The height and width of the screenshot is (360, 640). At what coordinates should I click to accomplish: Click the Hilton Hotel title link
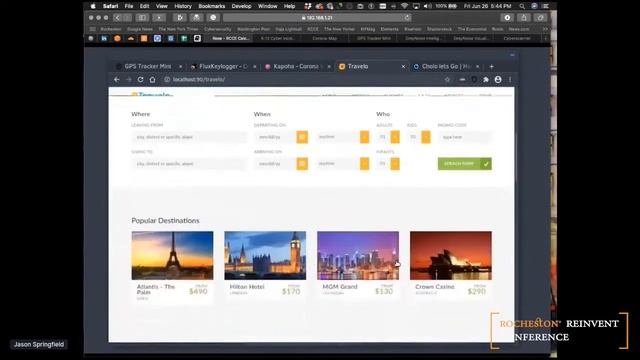tap(247, 287)
